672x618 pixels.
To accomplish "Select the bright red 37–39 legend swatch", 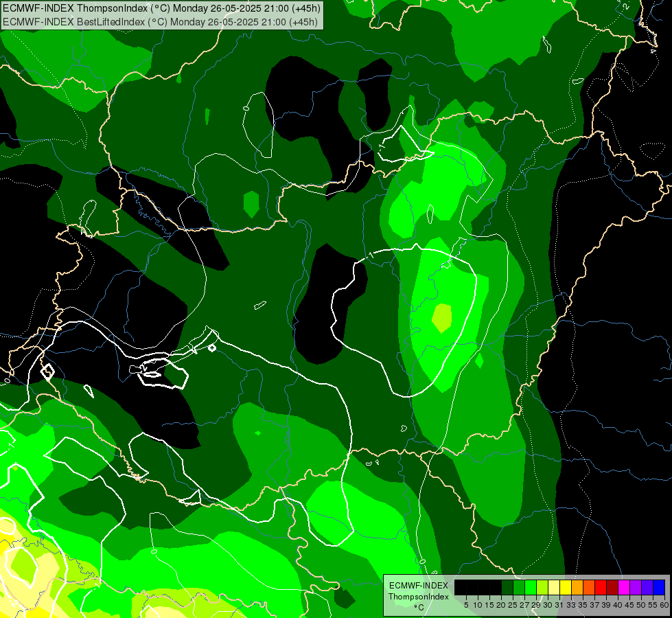I will tap(601, 587).
